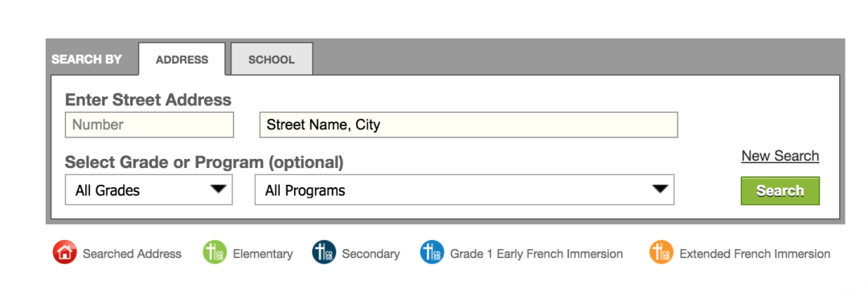Click the New Search link
The height and width of the screenshot is (294, 868).
[x=780, y=156]
